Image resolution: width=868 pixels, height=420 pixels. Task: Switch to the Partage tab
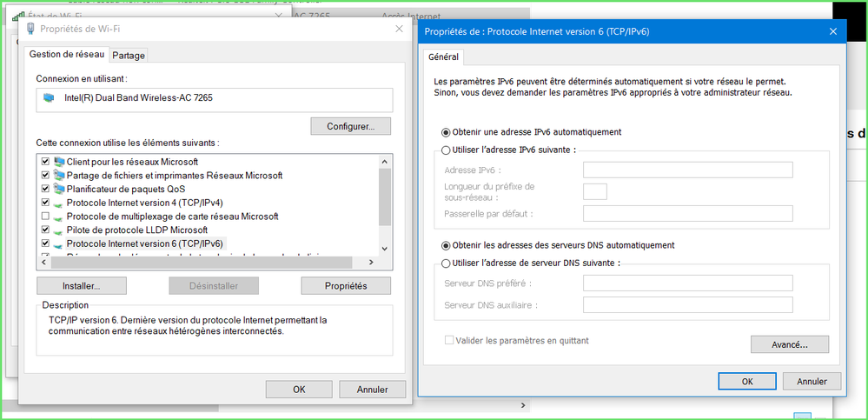coord(129,56)
